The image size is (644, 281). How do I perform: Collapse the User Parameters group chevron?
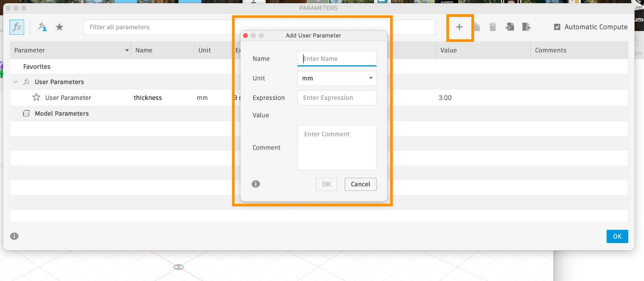(16, 82)
